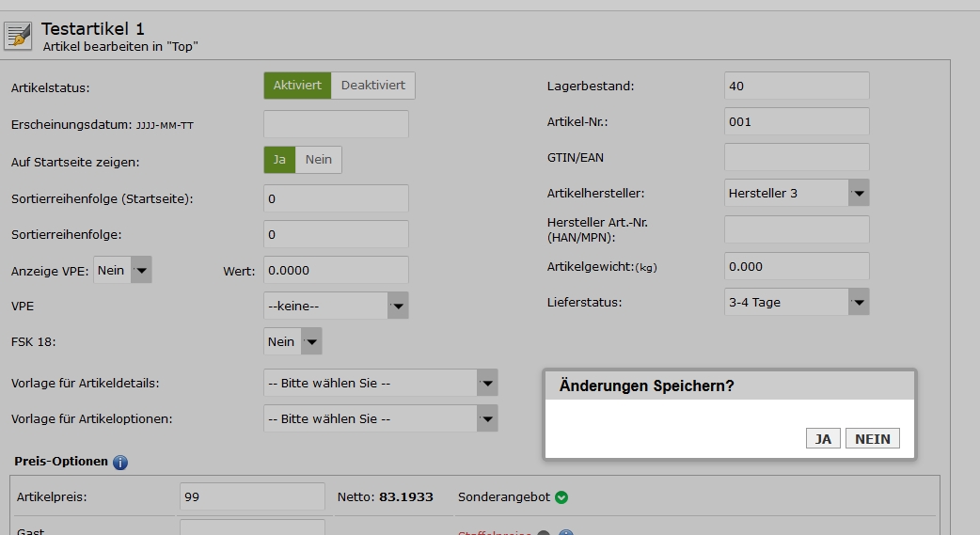Focus the Erscheinungsdatum date field
The width and height of the screenshot is (980, 535).
[336, 124]
